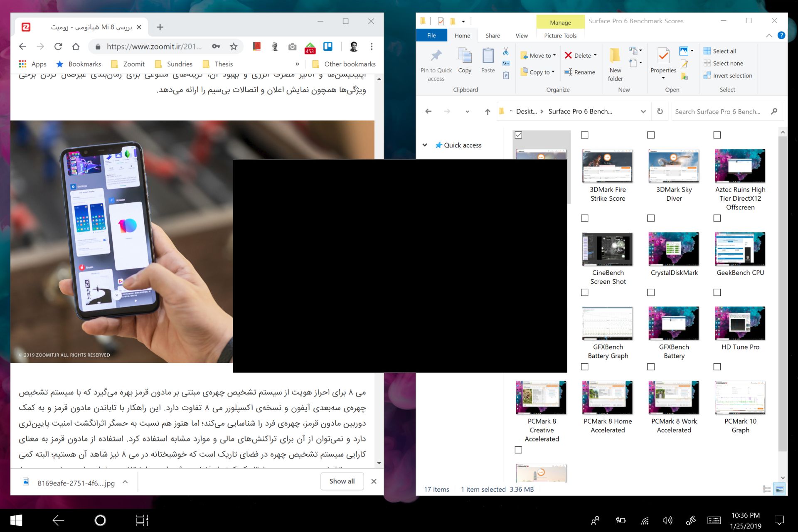Go to Chrome home page
This screenshot has width=798, height=532.
[x=76, y=47]
